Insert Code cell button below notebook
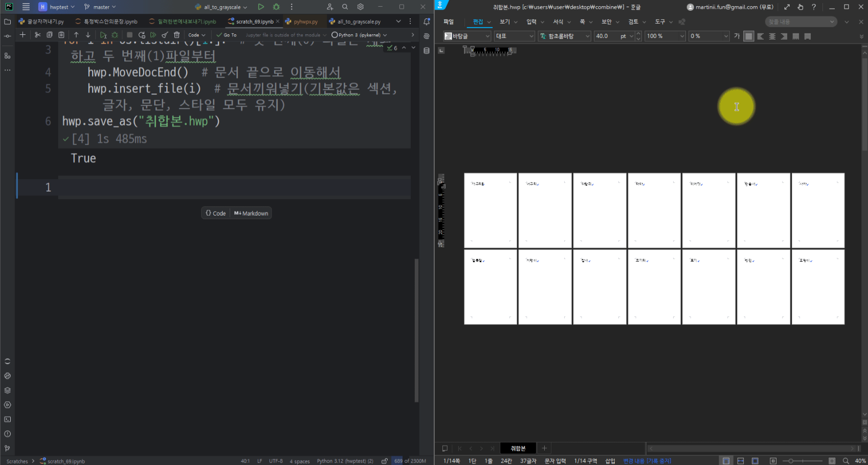The image size is (868, 465). 216,213
